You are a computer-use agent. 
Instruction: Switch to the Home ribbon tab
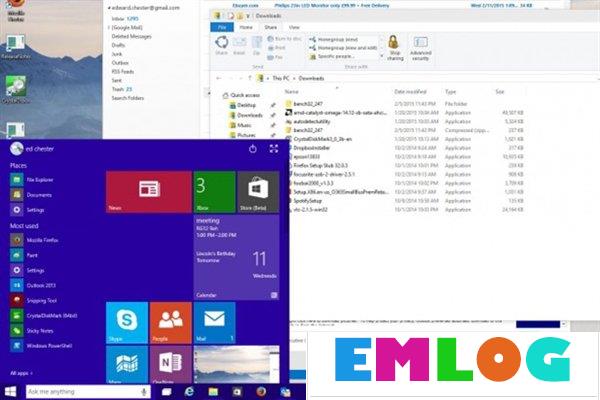246,27
